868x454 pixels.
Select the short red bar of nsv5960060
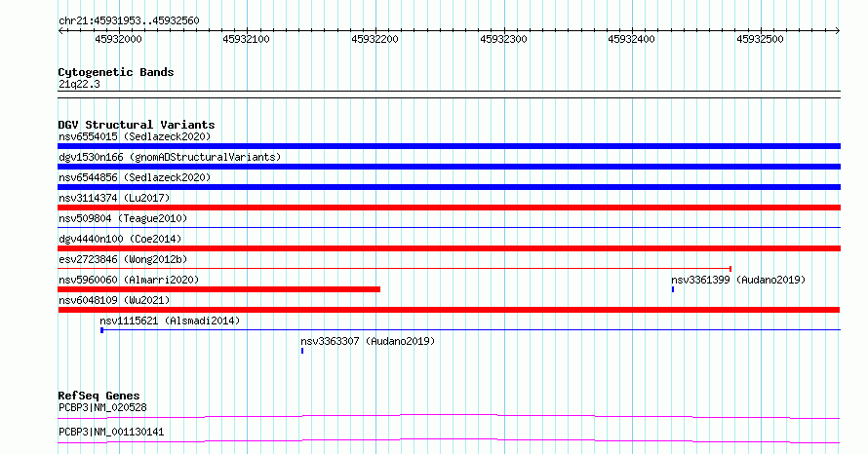click(218, 289)
